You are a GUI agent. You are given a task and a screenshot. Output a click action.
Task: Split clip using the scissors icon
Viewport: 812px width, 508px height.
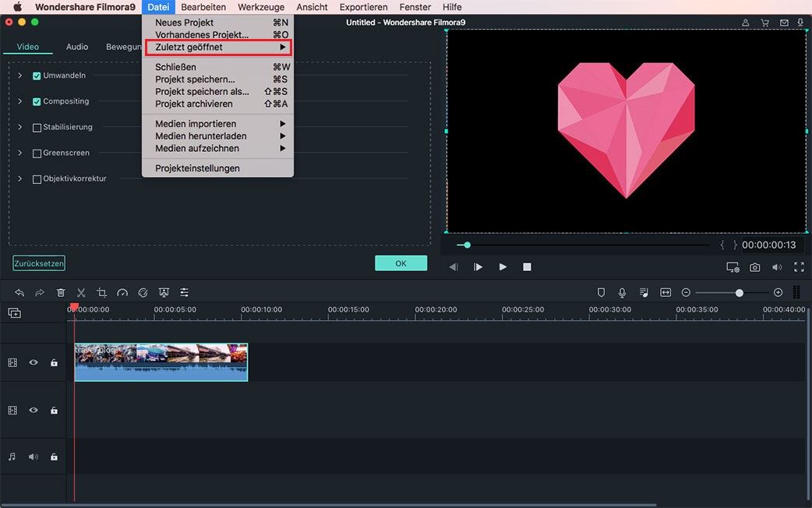tap(81, 293)
